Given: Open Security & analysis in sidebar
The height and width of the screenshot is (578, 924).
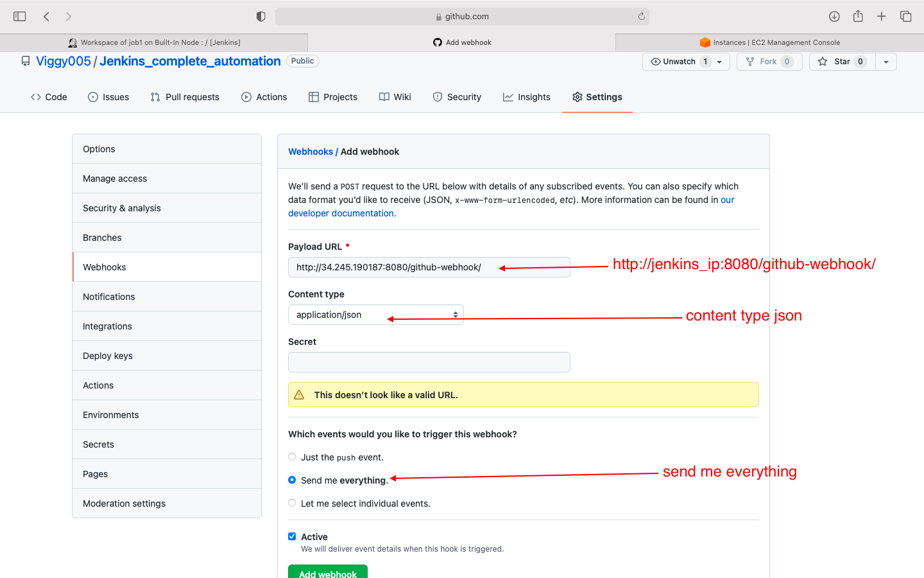Looking at the screenshot, I should pos(167,208).
